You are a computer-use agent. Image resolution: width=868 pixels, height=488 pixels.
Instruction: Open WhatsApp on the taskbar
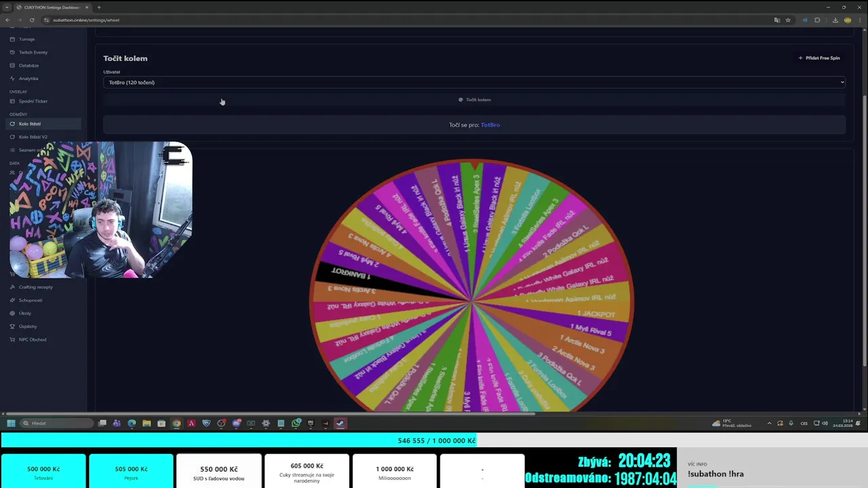(x=296, y=423)
